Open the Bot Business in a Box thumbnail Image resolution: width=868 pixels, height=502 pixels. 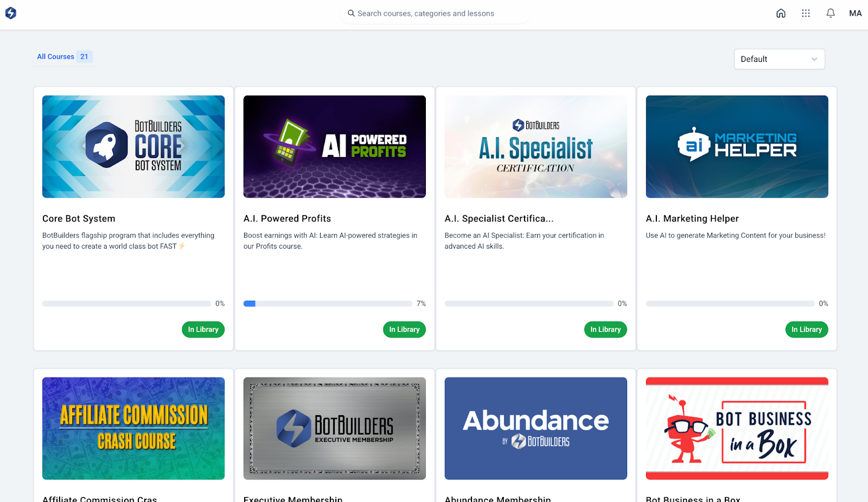pyautogui.click(x=737, y=428)
